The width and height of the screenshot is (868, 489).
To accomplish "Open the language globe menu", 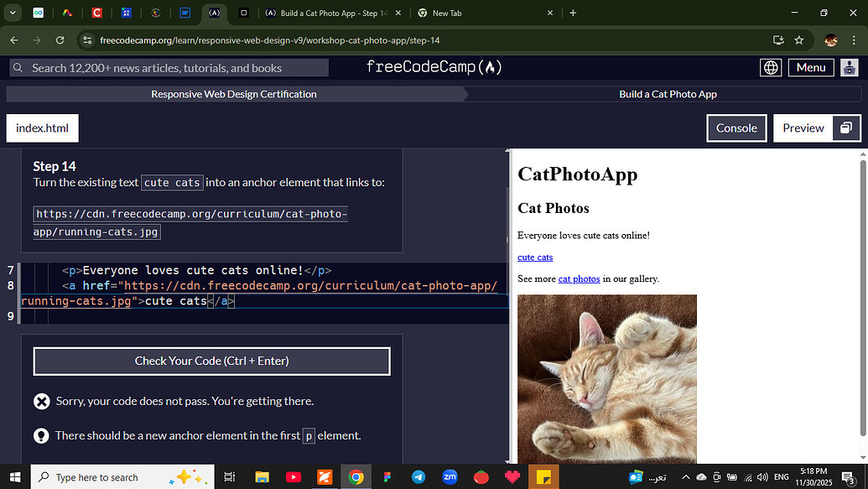I will tap(771, 67).
